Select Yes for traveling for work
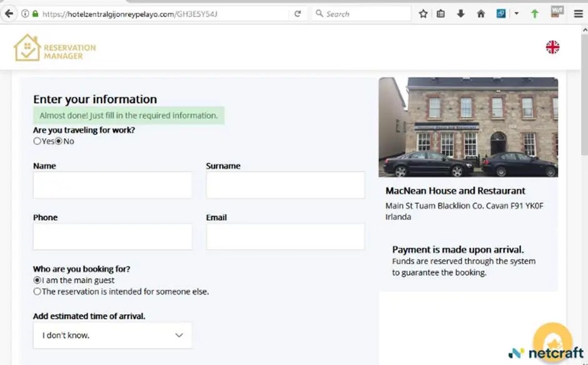The height and width of the screenshot is (365, 588). [37, 141]
